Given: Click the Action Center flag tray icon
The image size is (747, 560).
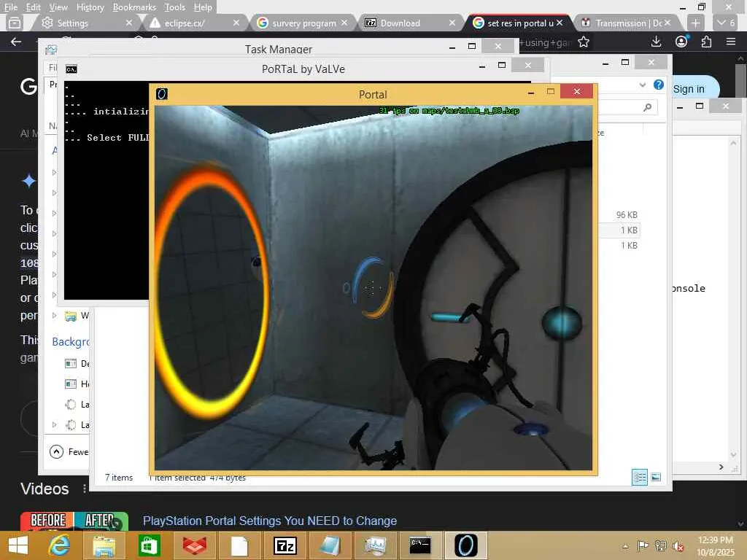Looking at the screenshot, I should (x=643, y=545).
